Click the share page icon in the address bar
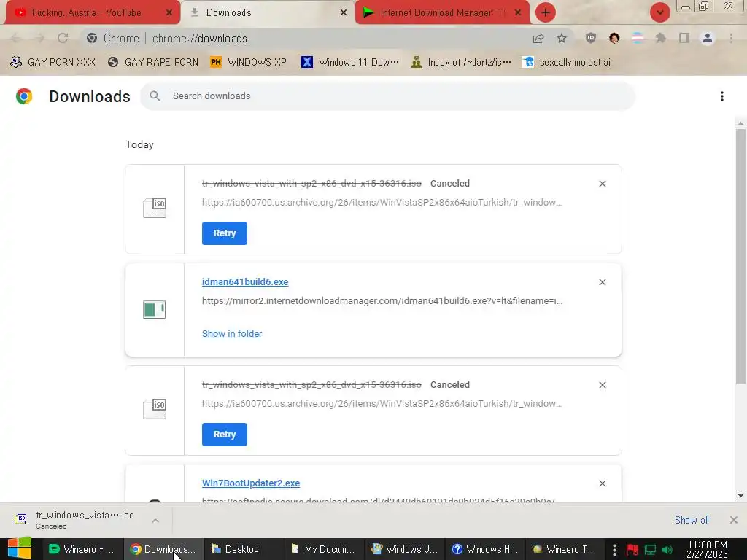Image resolution: width=747 pixels, height=560 pixels. [x=538, y=38]
